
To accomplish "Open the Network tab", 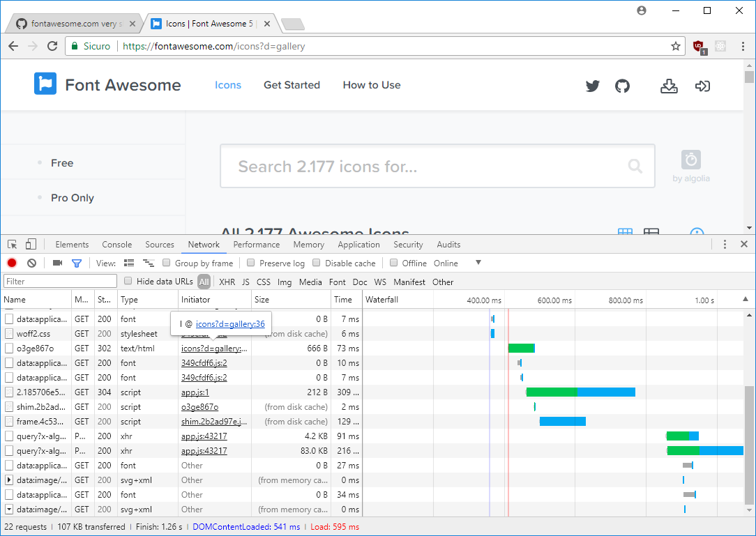I will [x=204, y=245].
